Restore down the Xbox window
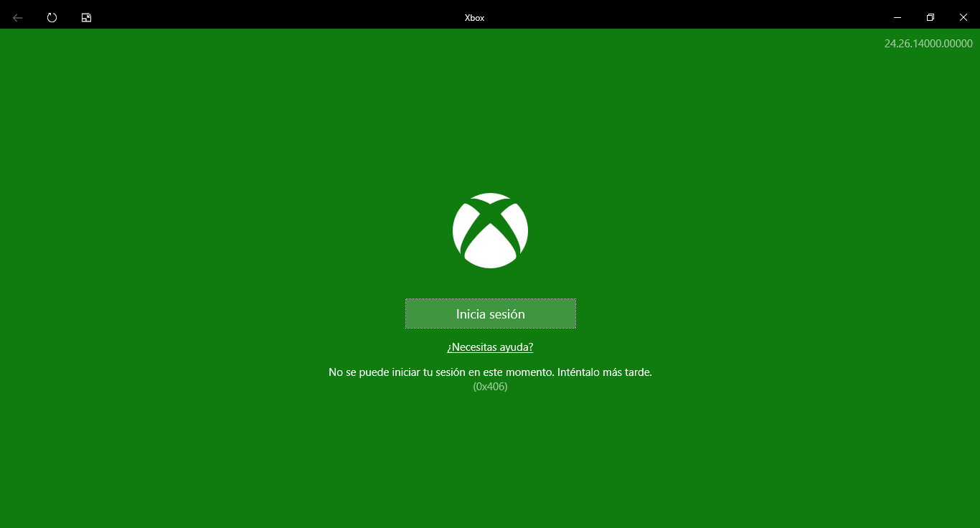This screenshot has height=528, width=980. [930, 17]
